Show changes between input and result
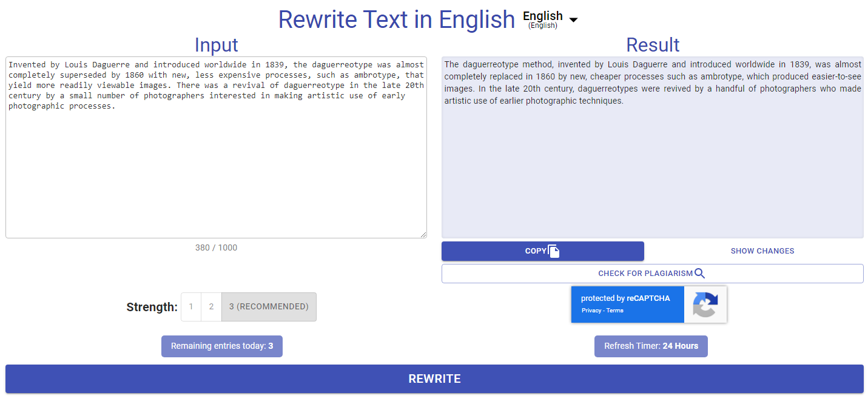This screenshot has width=868, height=404. (762, 251)
